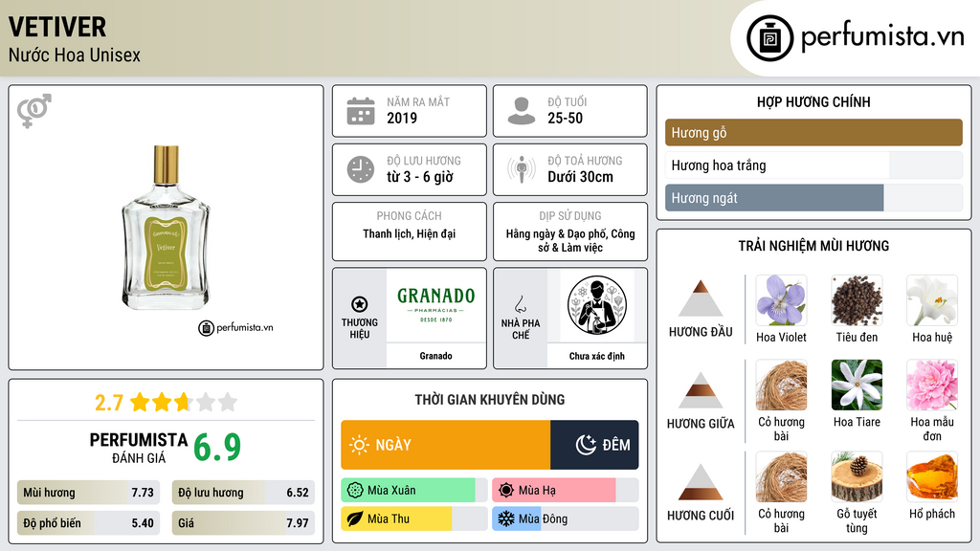
Task: Click the age range value 25-50
Action: (x=565, y=118)
